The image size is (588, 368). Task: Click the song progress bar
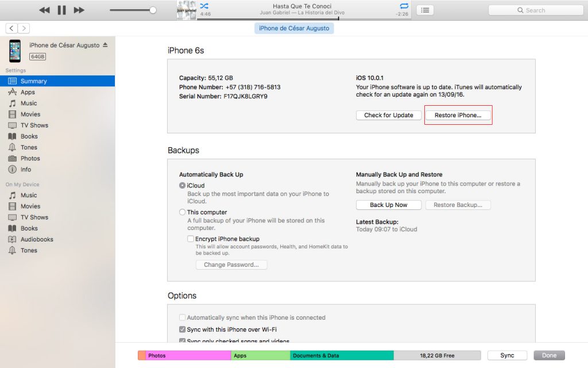(x=304, y=19)
